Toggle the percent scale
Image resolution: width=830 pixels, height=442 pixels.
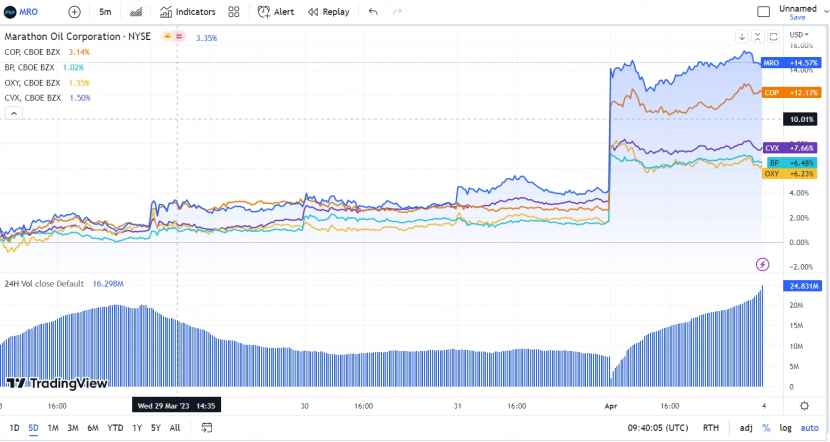(x=766, y=428)
